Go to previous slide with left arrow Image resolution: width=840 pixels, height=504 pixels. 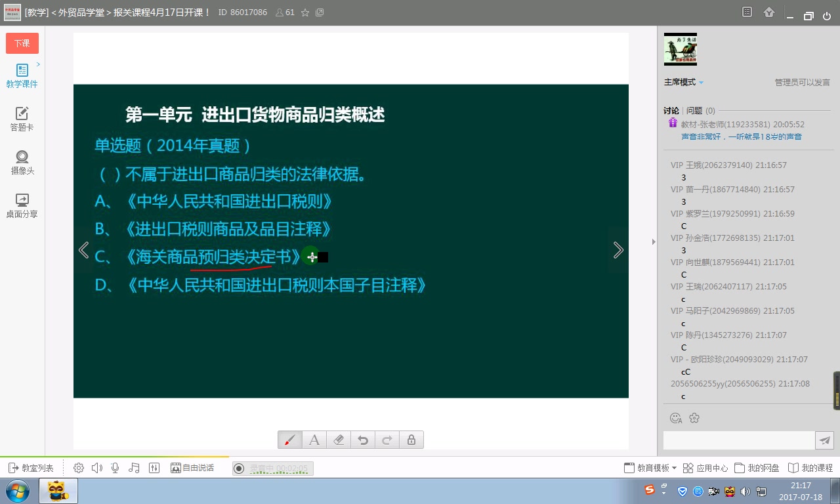83,250
